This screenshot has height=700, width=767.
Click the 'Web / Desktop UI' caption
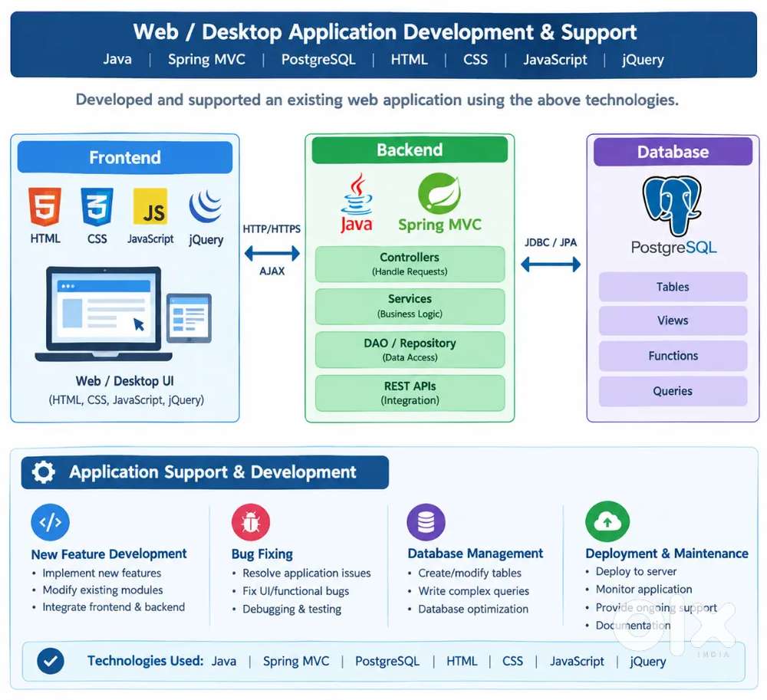(x=125, y=381)
